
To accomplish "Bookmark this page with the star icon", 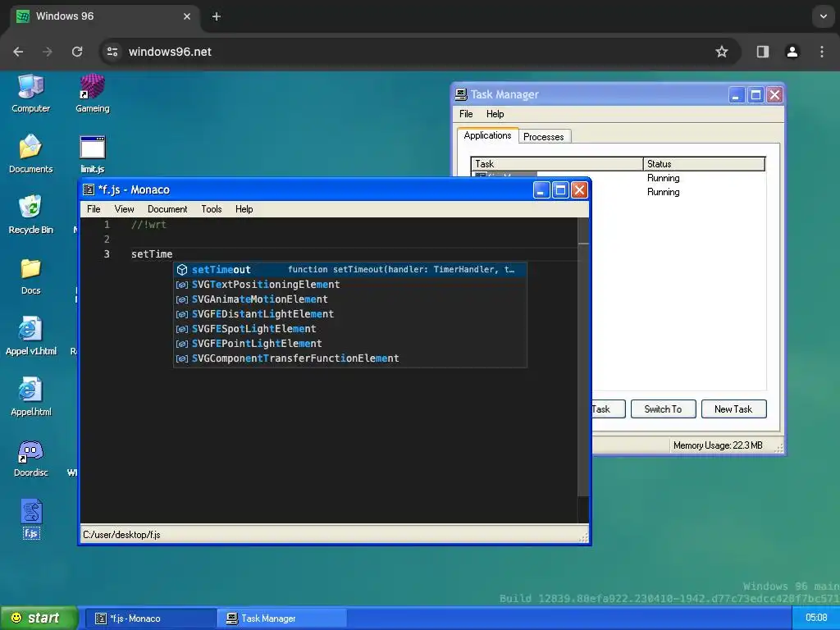I will click(x=722, y=52).
